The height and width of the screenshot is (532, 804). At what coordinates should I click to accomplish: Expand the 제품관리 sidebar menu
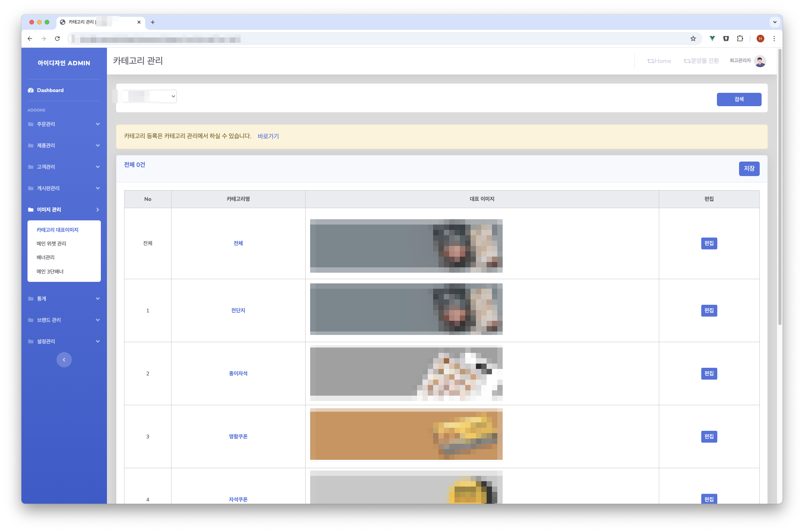coord(64,146)
